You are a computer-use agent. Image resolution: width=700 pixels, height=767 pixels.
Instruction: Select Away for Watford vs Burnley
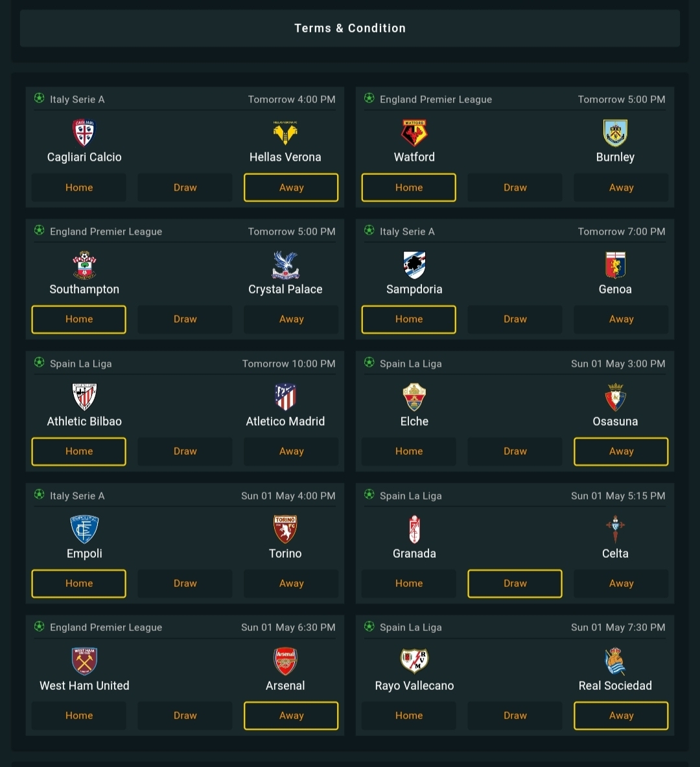[621, 187]
